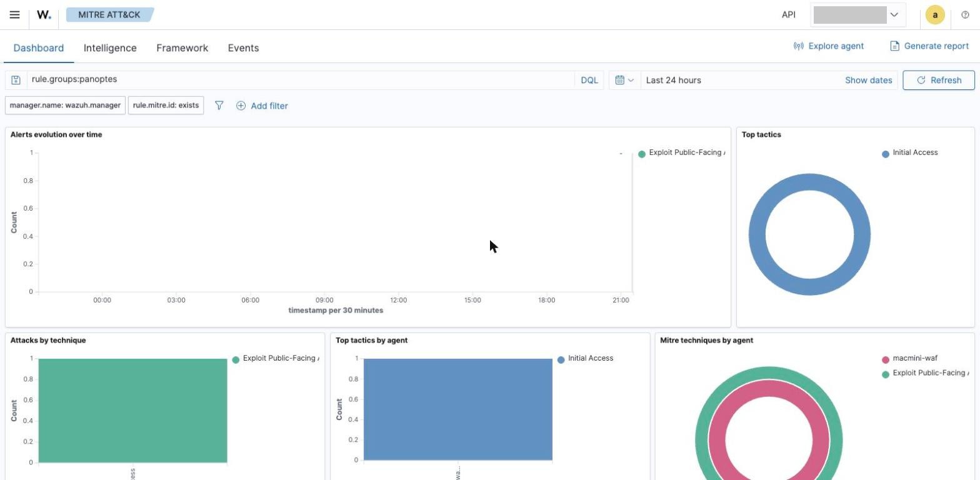Image resolution: width=980 pixels, height=480 pixels.
Task: Click Alerts evolution legend green swatch
Action: coord(642,154)
